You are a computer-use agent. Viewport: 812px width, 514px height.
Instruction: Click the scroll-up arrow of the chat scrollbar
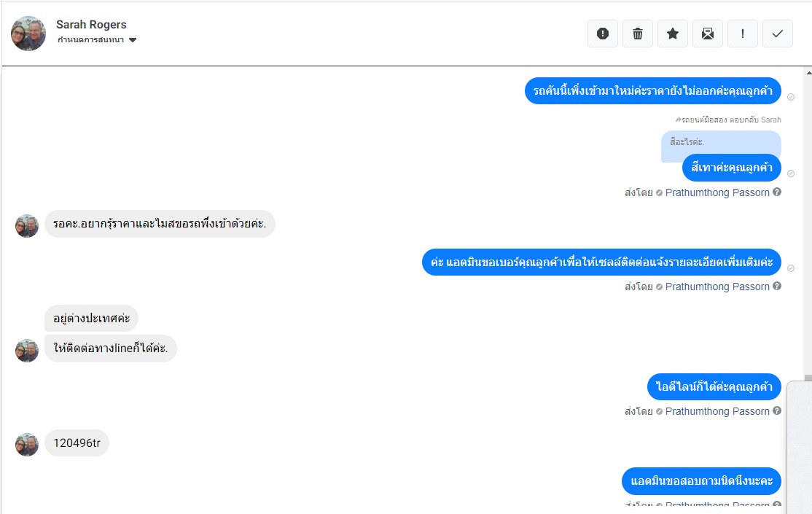(x=808, y=73)
